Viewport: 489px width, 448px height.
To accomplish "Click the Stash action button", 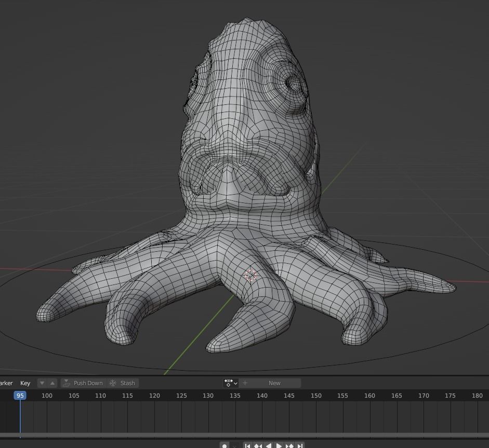I will [x=122, y=383].
